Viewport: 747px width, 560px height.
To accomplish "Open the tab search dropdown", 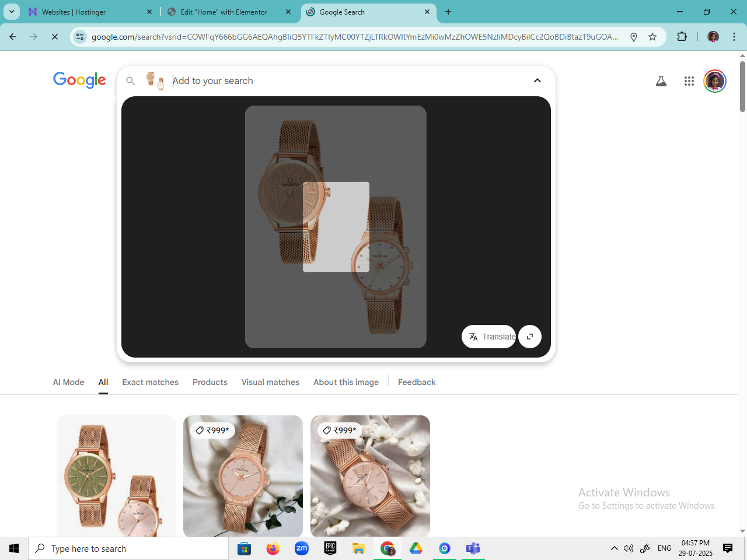I will pyautogui.click(x=12, y=12).
